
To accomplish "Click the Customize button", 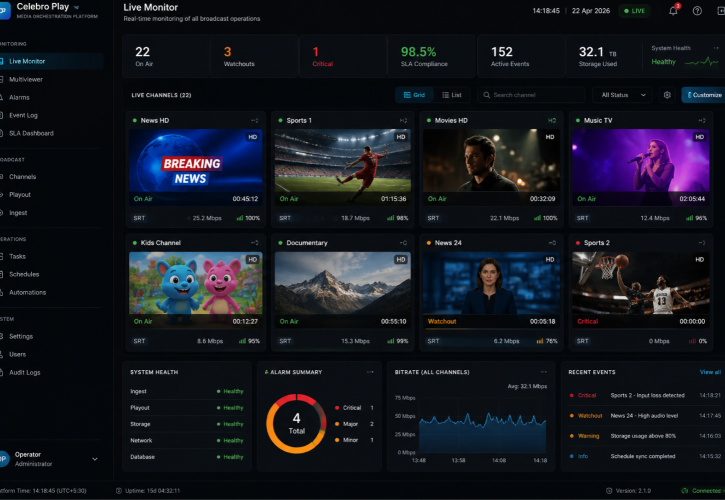I will [704, 95].
